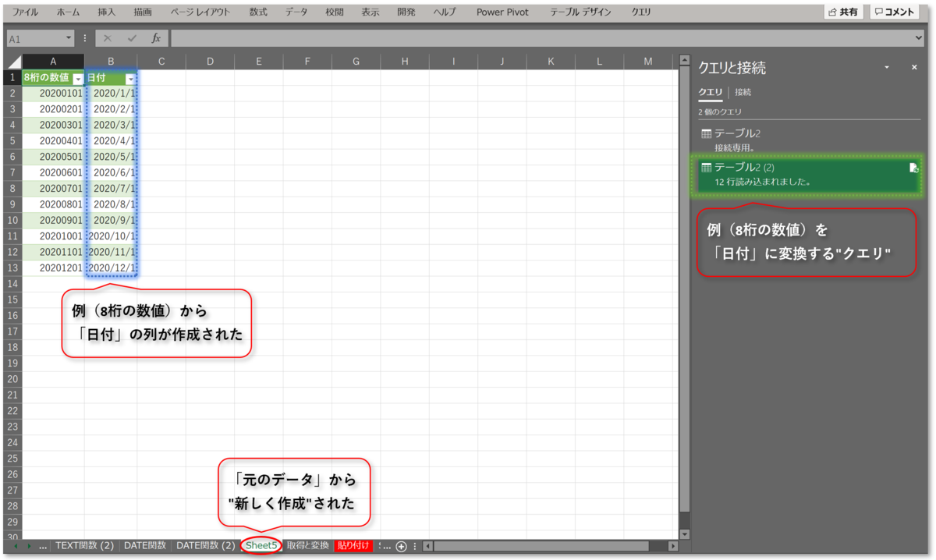
Task: Switch to the DATE関数 sheet tab
Action: coord(145,546)
